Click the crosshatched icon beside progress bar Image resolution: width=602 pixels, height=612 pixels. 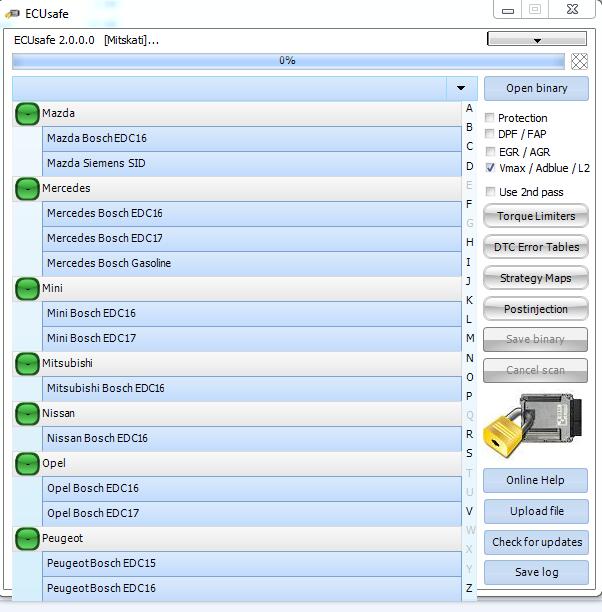pyautogui.click(x=579, y=61)
